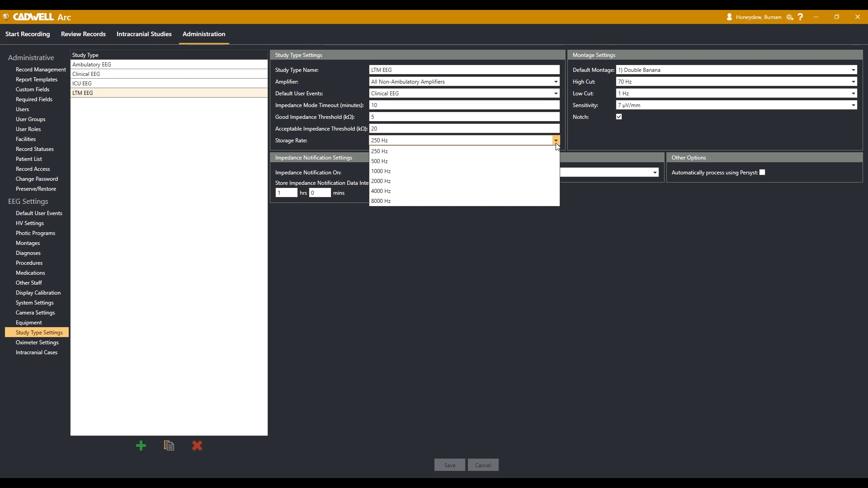Click the theme icon in the top-left corner
Image resolution: width=868 pixels, height=488 pixels.
6,17
